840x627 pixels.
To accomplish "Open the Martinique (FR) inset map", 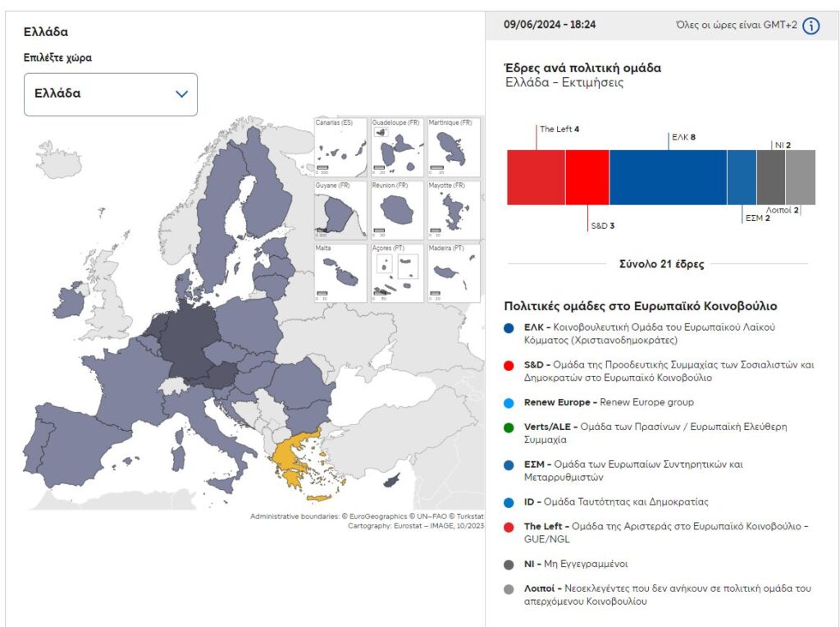I will point(453,148).
